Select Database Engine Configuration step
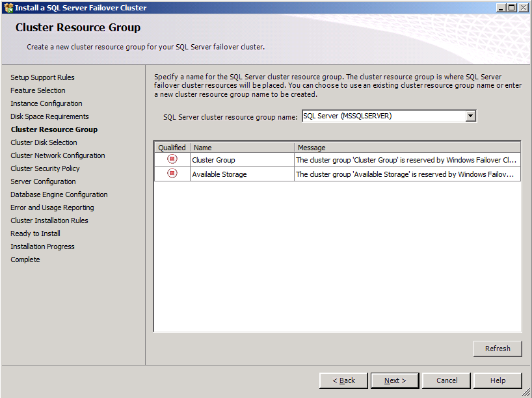532x398 pixels. 59,194
